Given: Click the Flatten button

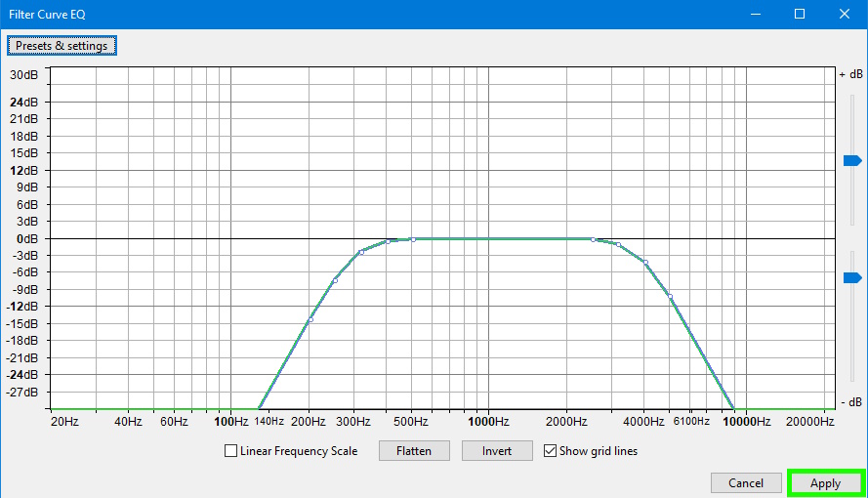Looking at the screenshot, I should (x=414, y=451).
